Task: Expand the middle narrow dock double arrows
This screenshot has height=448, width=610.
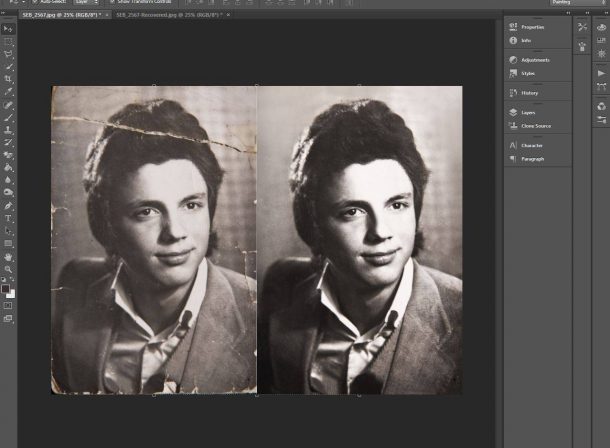Action: [x=587, y=13]
